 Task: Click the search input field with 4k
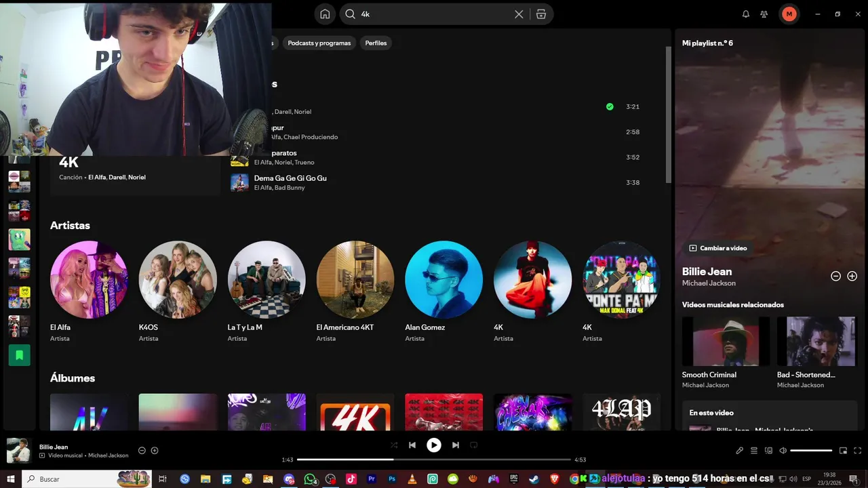[x=434, y=14]
